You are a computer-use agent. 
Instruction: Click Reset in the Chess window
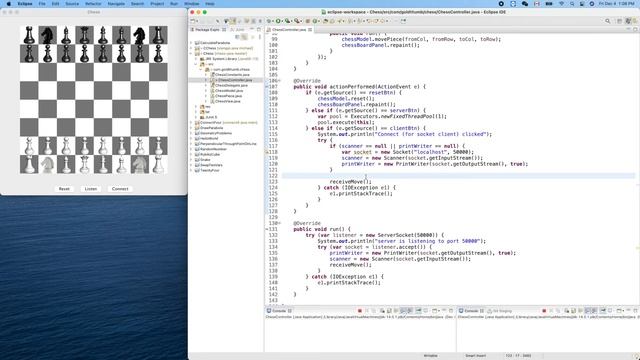point(64,189)
